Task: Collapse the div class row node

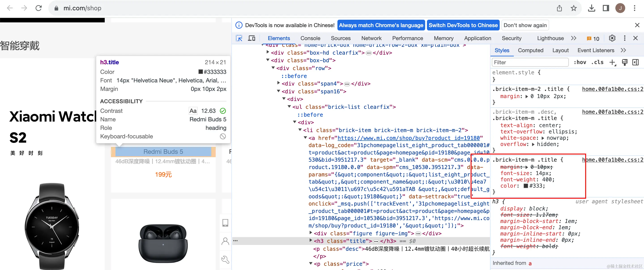Action: click(x=273, y=68)
